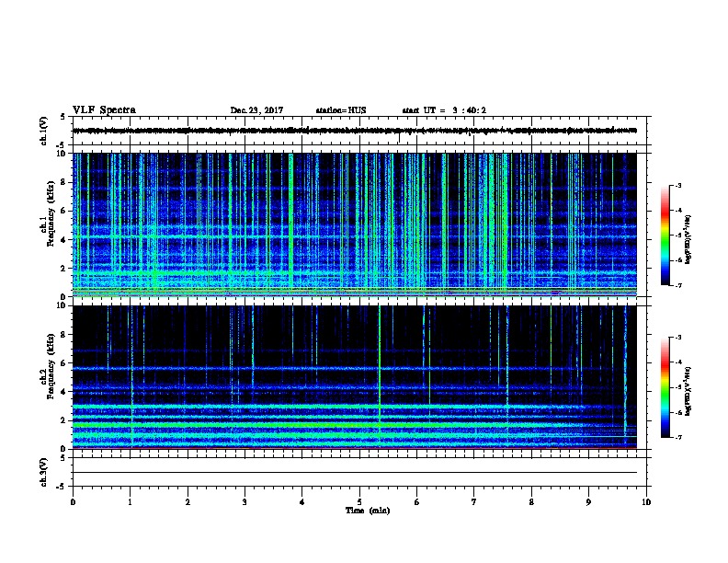The width and height of the screenshot is (728, 563).
Task: Click the time axis tick label "1"
Action: click(x=130, y=502)
